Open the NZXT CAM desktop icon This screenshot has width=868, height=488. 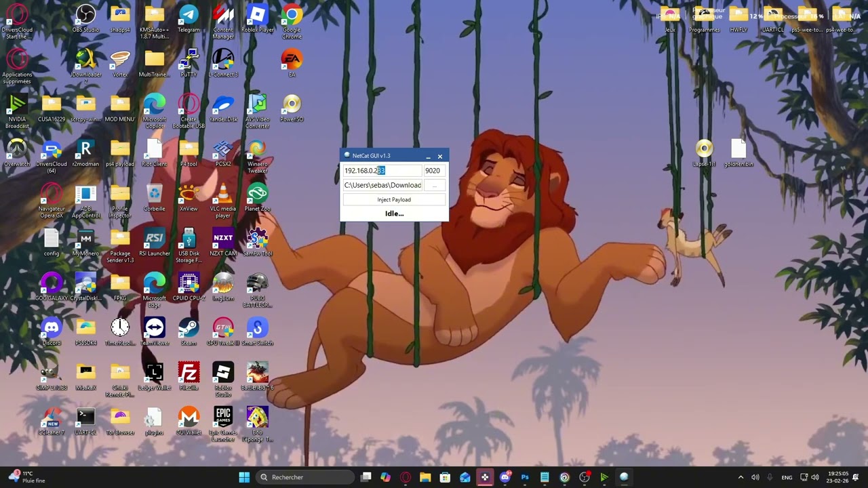(223, 243)
